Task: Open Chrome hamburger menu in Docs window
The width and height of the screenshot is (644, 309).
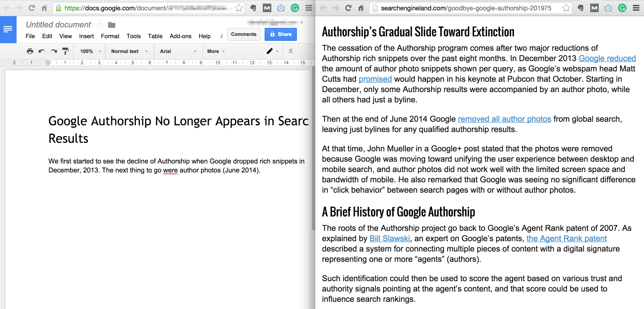Action: [309, 8]
